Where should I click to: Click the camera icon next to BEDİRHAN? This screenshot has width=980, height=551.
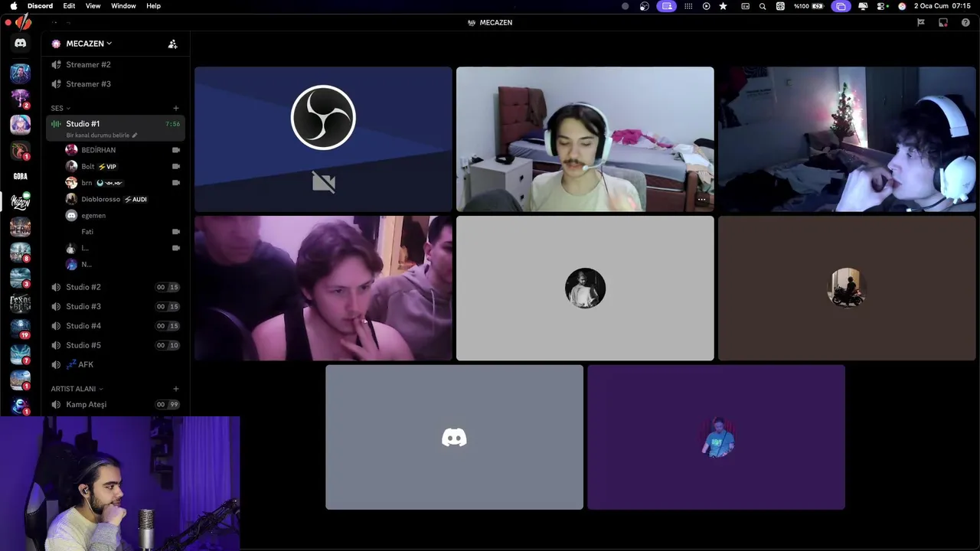pyautogui.click(x=176, y=150)
